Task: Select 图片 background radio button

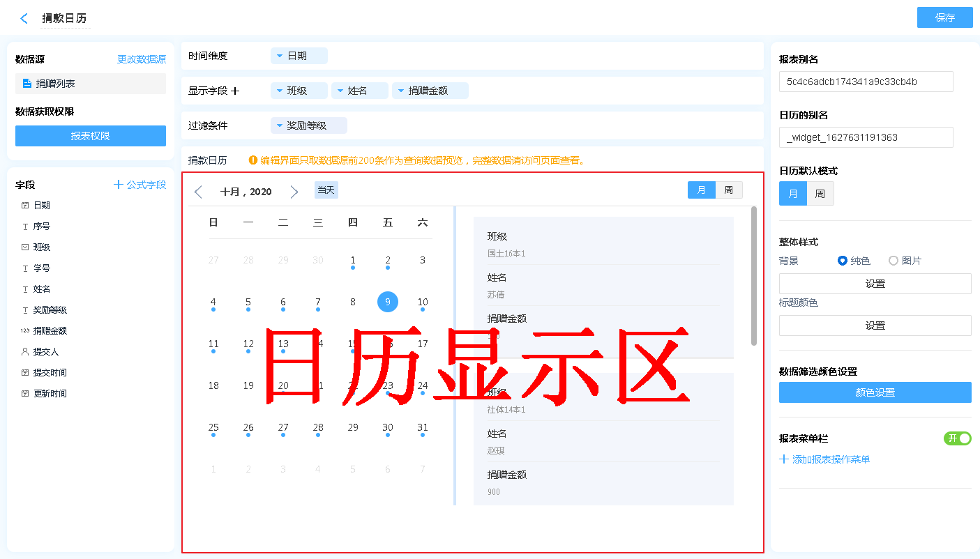Action: (x=894, y=261)
